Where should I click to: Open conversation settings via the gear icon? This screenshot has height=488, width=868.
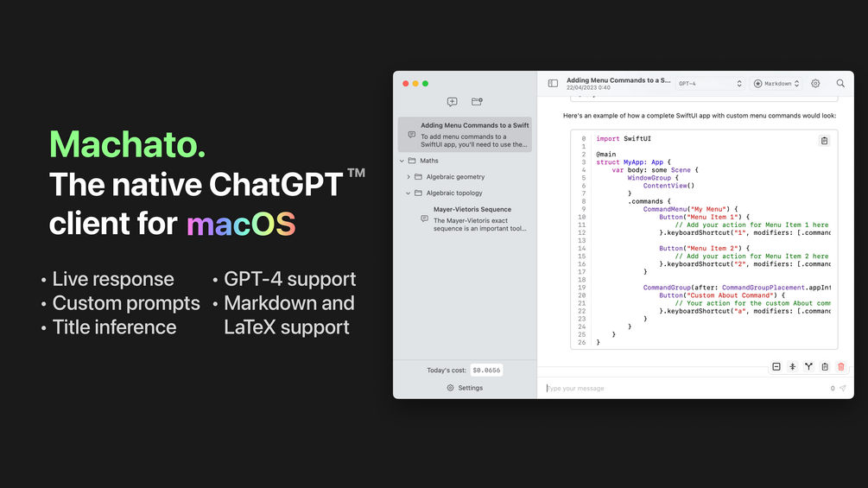point(815,84)
